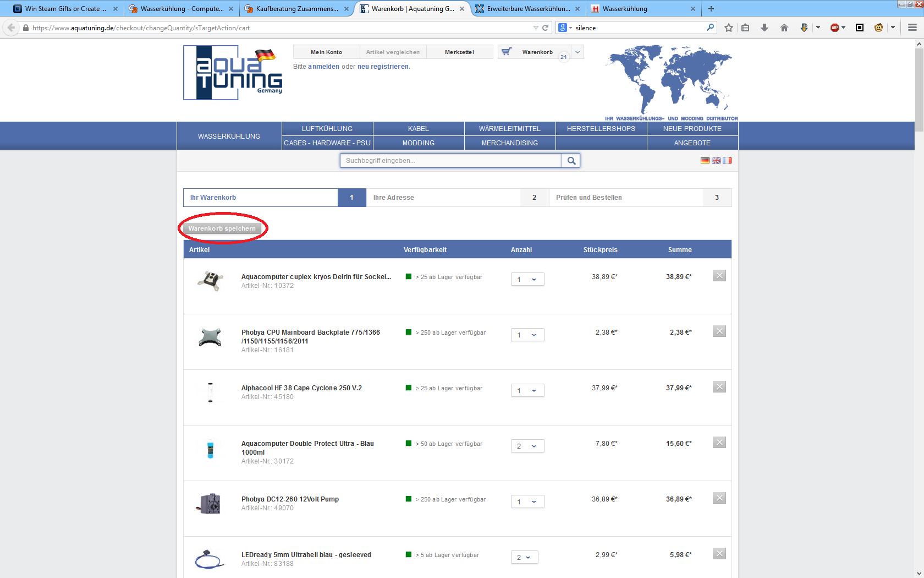Open a new browser tab
Image resolution: width=924 pixels, height=578 pixels.
(x=711, y=9)
